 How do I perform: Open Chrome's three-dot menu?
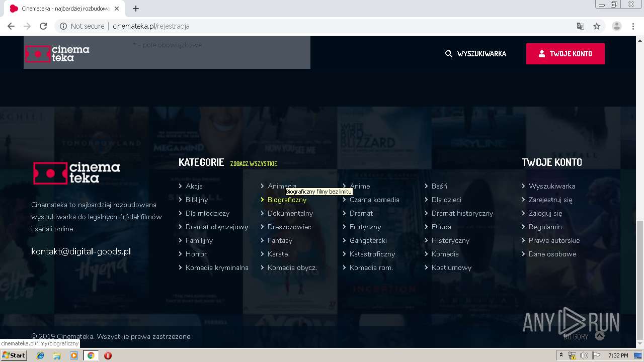(x=633, y=26)
